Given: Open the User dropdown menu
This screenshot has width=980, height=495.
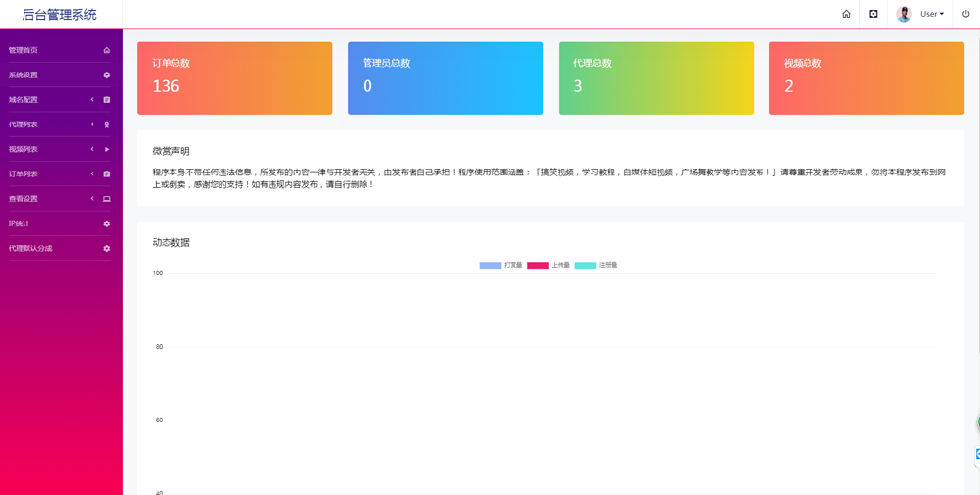Looking at the screenshot, I should pos(932,15).
